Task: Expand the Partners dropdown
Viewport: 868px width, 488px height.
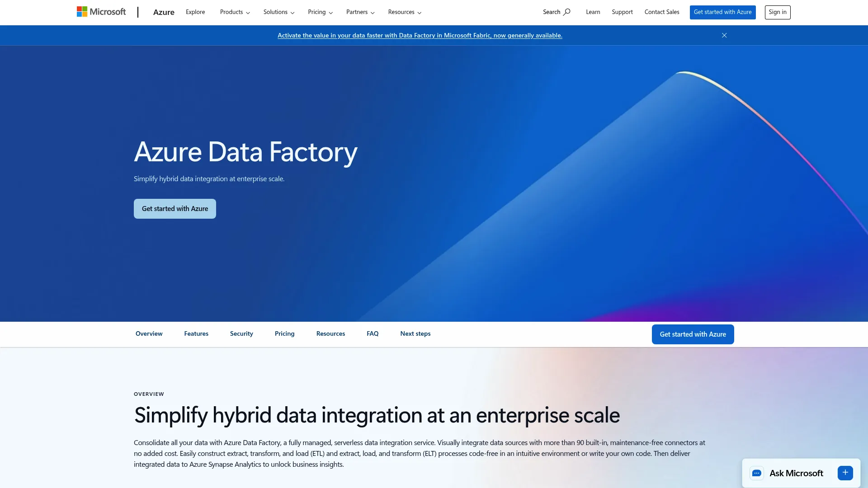Action: [360, 12]
